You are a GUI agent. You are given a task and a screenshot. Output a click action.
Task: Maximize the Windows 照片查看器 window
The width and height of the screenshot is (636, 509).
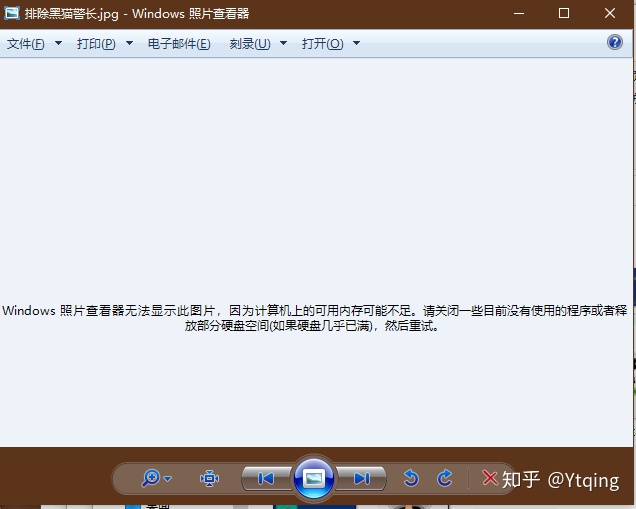564,13
